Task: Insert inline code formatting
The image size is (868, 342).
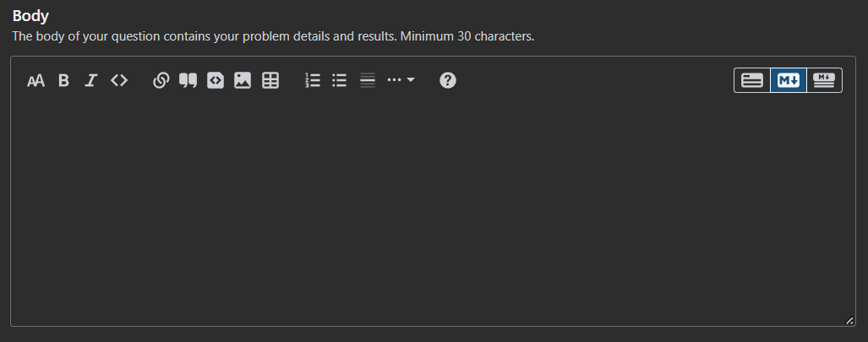Action: coord(119,81)
